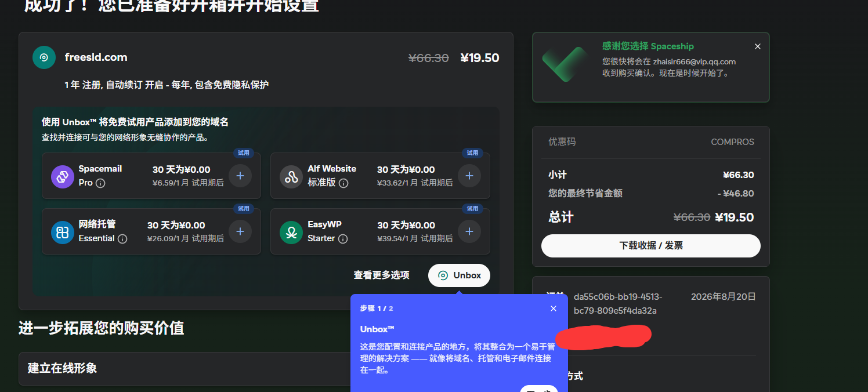
Task: Open EasyWP Starter info icon
Action: [x=343, y=239]
